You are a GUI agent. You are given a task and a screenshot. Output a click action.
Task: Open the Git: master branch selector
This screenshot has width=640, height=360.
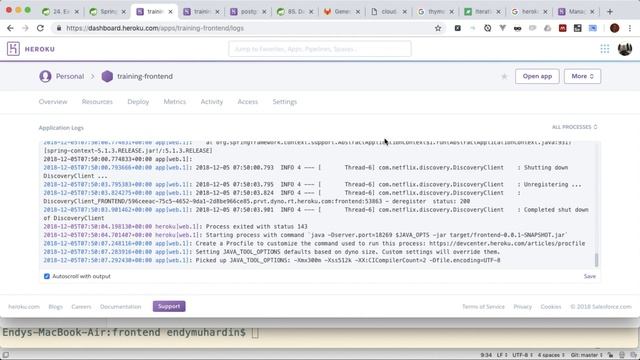[x=587, y=355]
